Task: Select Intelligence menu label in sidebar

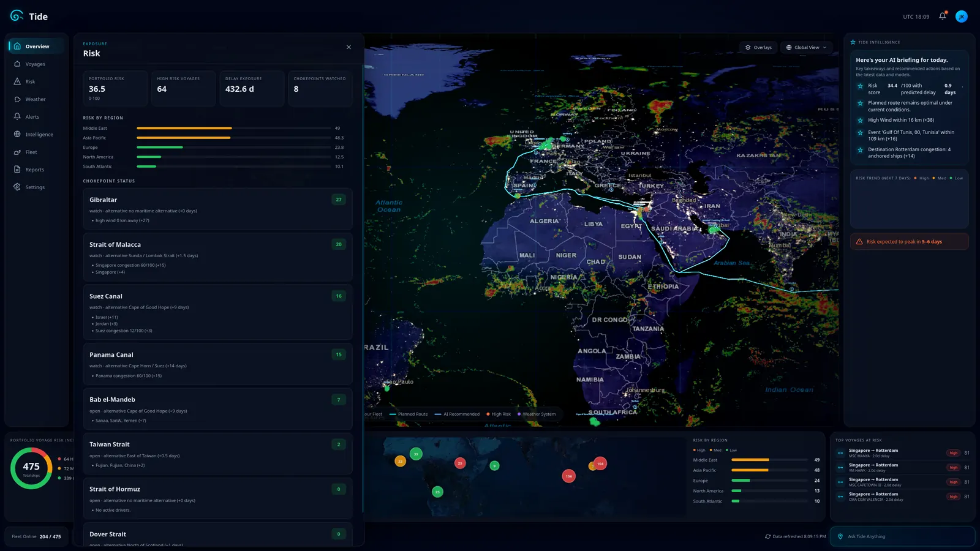Action: (39, 135)
